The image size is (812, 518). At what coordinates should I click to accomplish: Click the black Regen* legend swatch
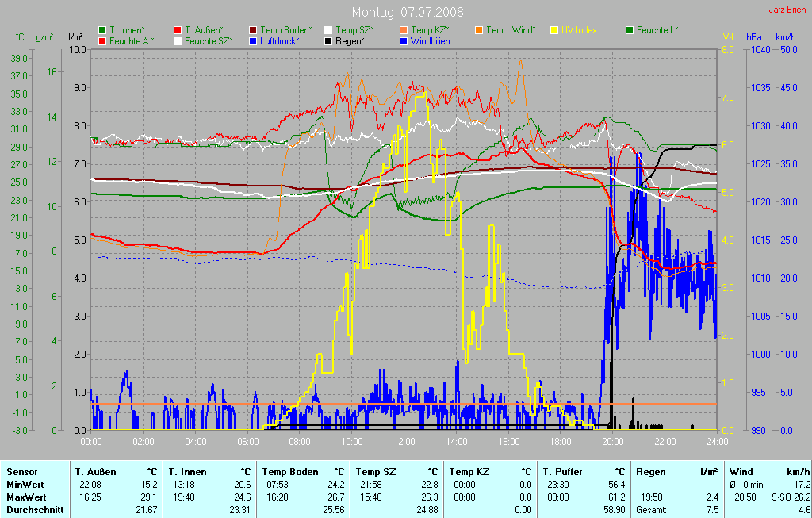(x=328, y=41)
